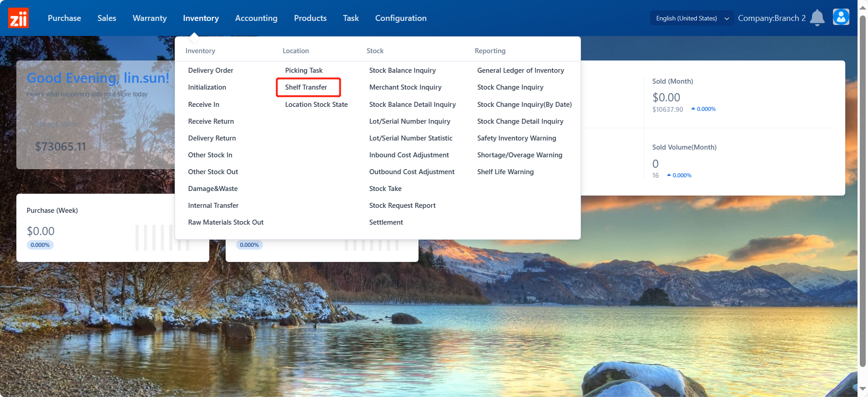The image size is (868, 397).
Task: Select Shelf Transfer
Action: coord(306,87)
